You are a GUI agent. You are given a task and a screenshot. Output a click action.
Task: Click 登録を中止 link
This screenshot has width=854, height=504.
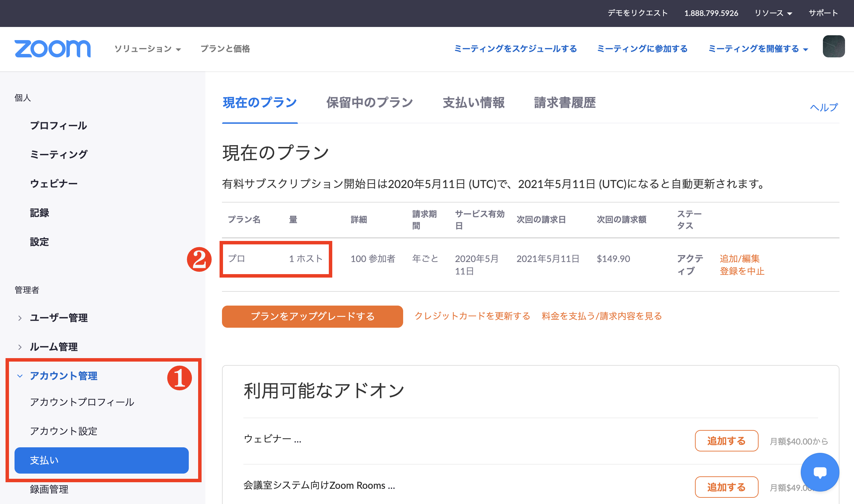(x=742, y=271)
